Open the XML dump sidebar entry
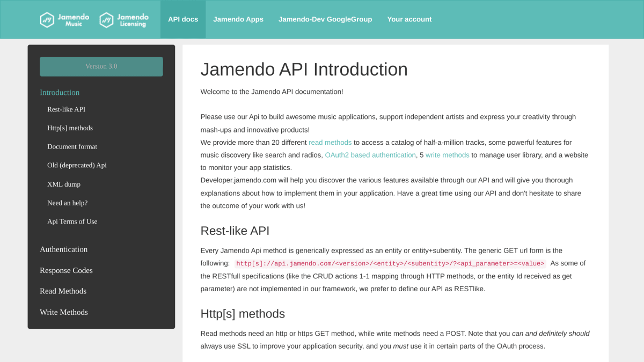The height and width of the screenshot is (362, 644). coord(64,184)
